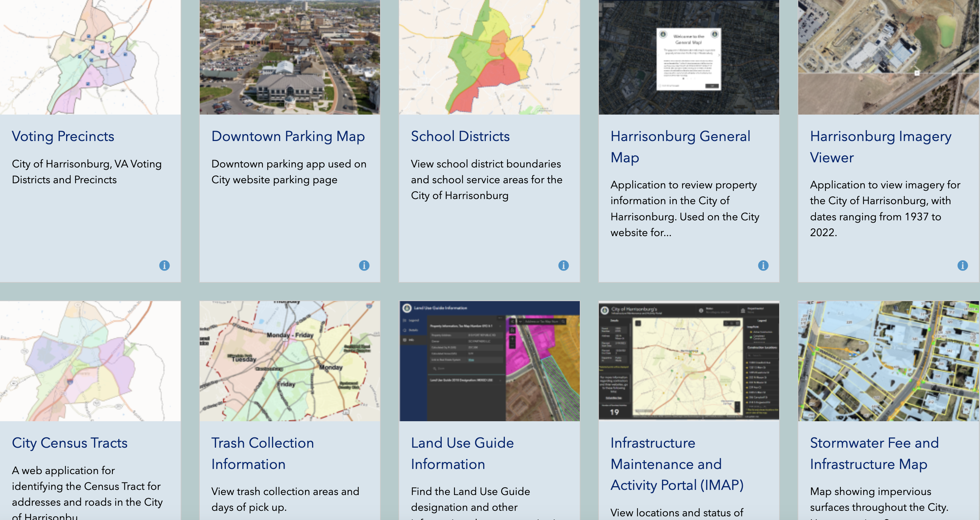Click the Voting Precincts map thumbnail
The image size is (980, 520).
[x=90, y=57]
